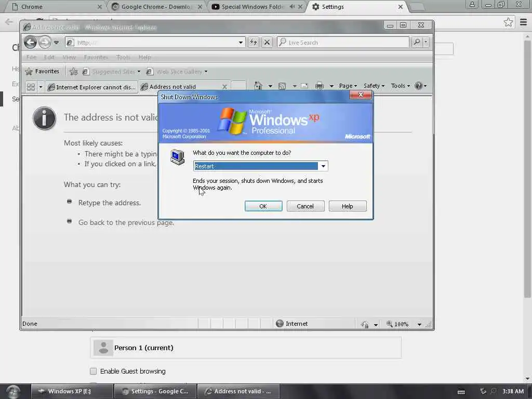532x399 pixels.
Task: Open the Edit menu in Internet Explorer
Action: [49, 57]
